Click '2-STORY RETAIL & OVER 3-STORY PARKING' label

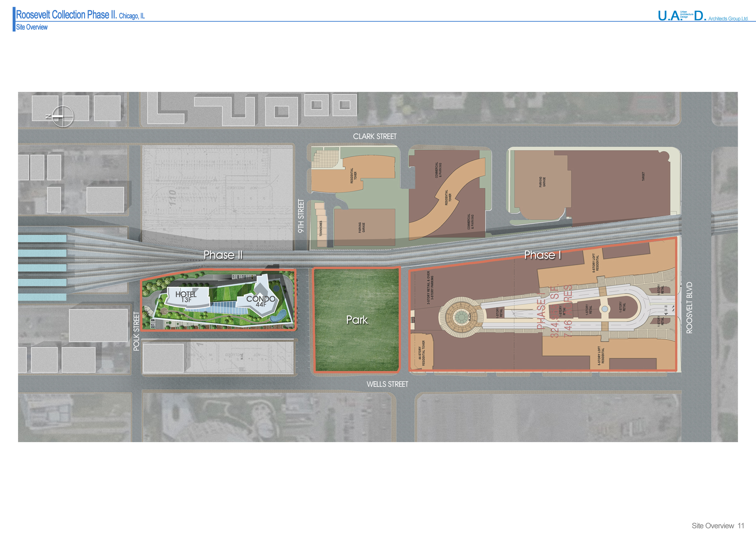coord(430,288)
